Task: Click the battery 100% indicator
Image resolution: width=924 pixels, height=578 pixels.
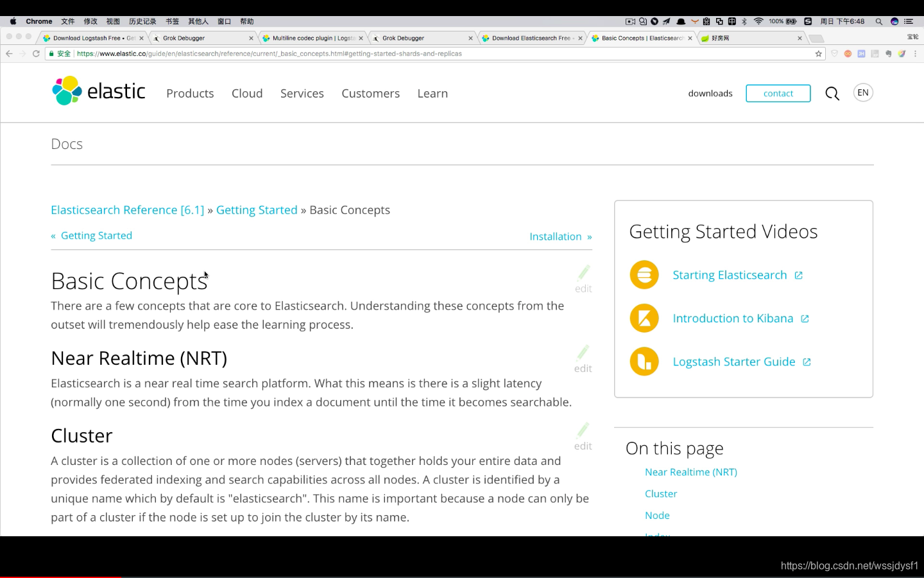Action: point(783,21)
